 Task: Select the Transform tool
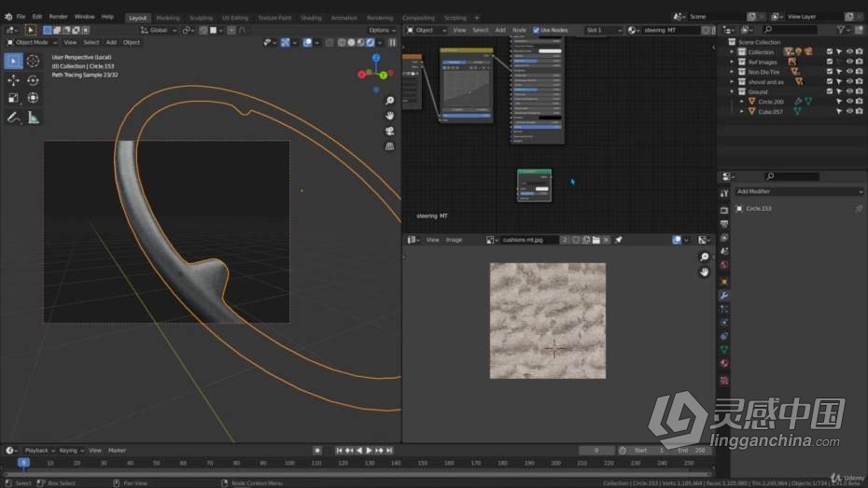coord(34,98)
